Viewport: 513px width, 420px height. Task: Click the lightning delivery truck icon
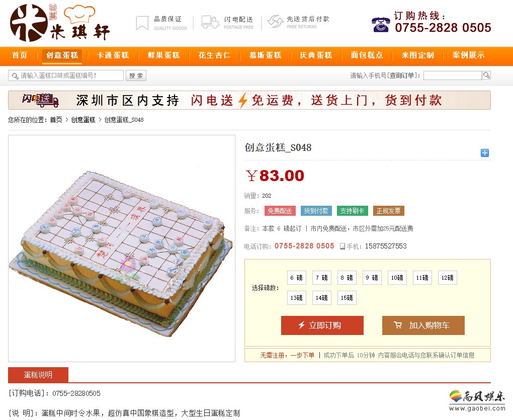[x=210, y=22]
